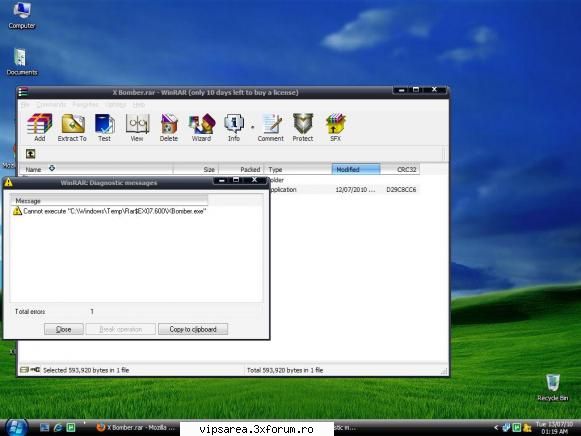Open the Commands menu
The image size is (581, 436).
[51, 105]
